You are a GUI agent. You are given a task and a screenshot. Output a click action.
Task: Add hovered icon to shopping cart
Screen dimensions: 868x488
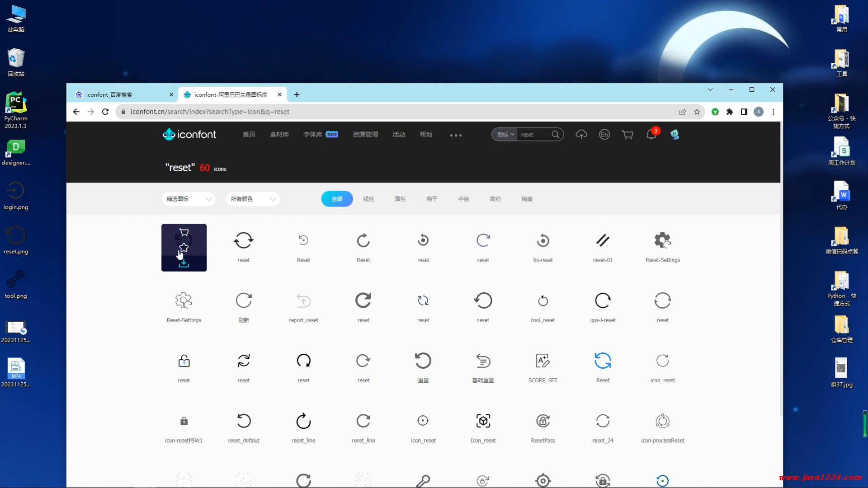[x=184, y=232]
